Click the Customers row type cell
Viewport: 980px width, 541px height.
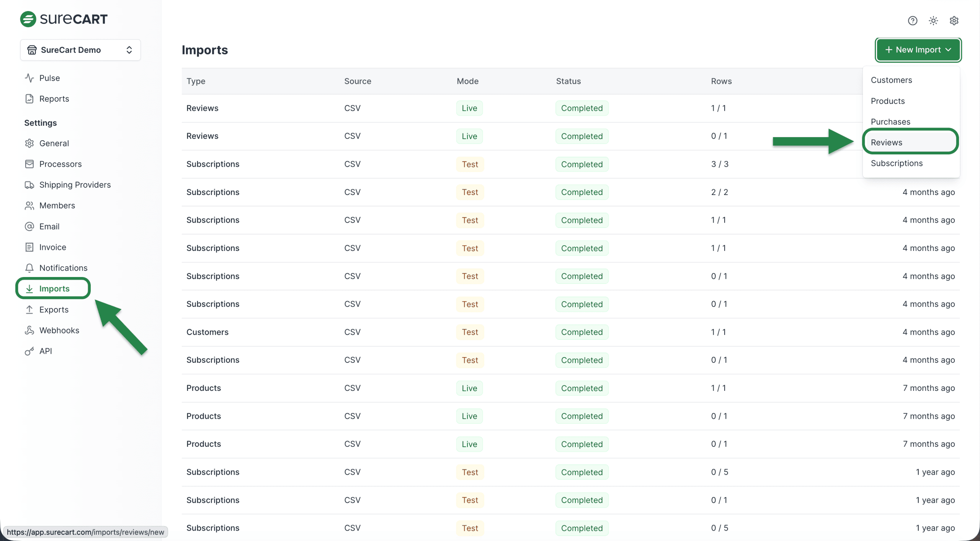(207, 332)
